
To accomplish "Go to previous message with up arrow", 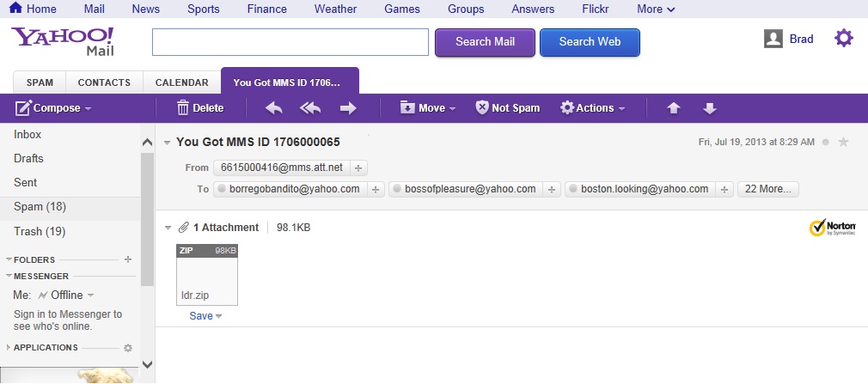I will [673, 108].
